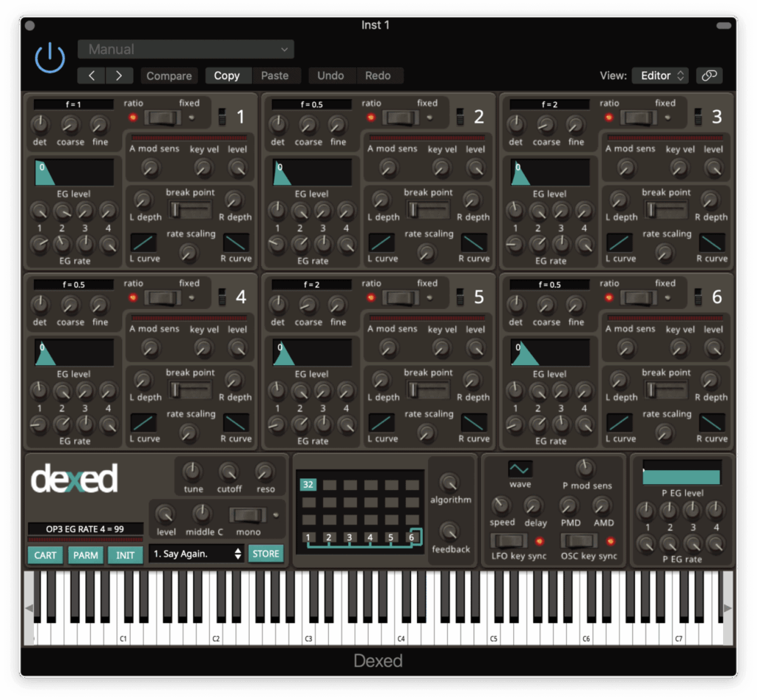Toggle LFO key sync switch
This screenshot has width=757, height=700.
(x=509, y=540)
